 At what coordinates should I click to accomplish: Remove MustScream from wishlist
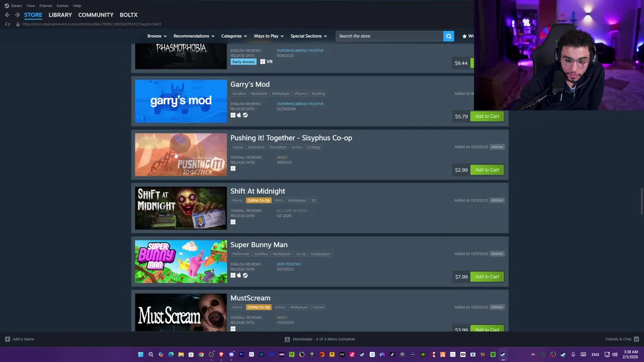(x=497, y=307)
